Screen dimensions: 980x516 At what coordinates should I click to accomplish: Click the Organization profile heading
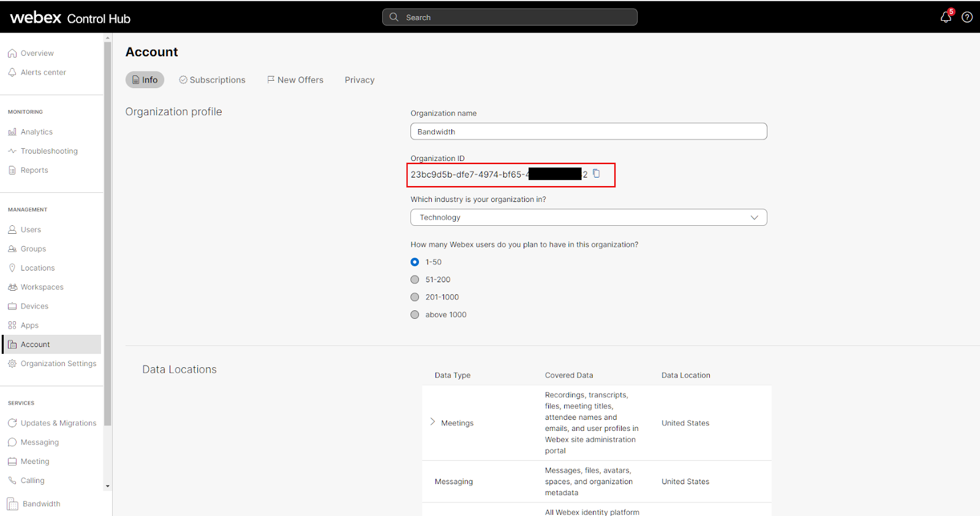pyautogui.click(x=174, y=112)
